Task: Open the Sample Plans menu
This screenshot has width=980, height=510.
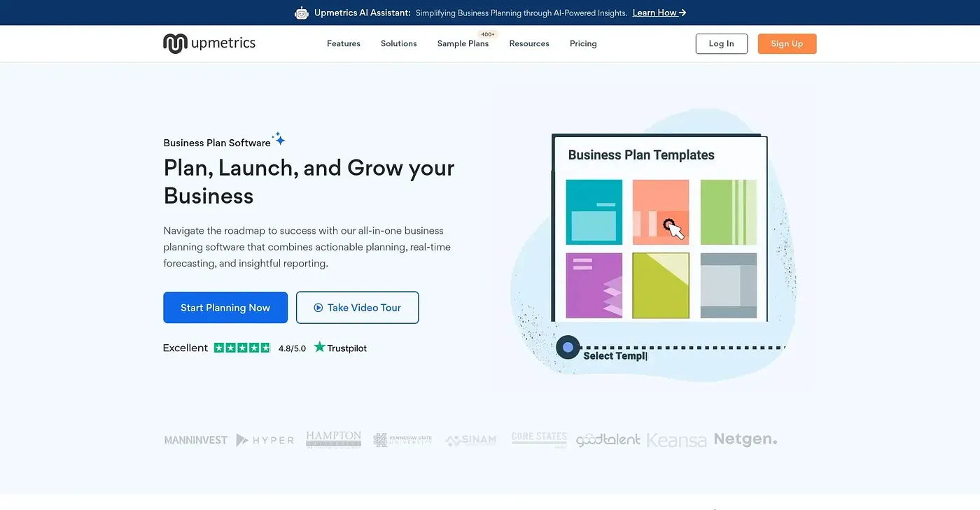Action: pyautogui.click(x=463, y=43)
